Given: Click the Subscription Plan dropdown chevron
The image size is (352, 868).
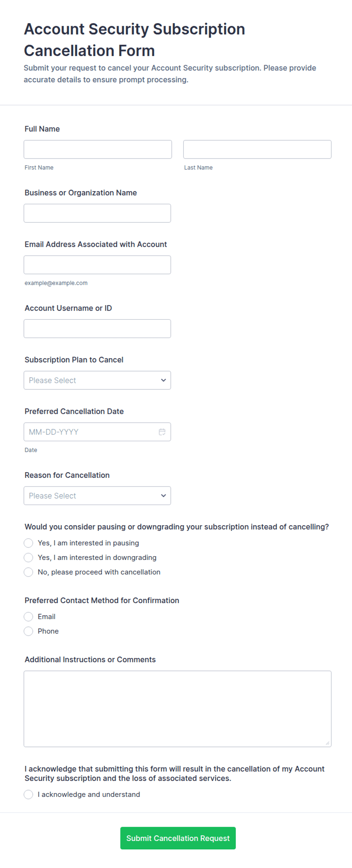Looking at the screenshot, I should point(164,380).
